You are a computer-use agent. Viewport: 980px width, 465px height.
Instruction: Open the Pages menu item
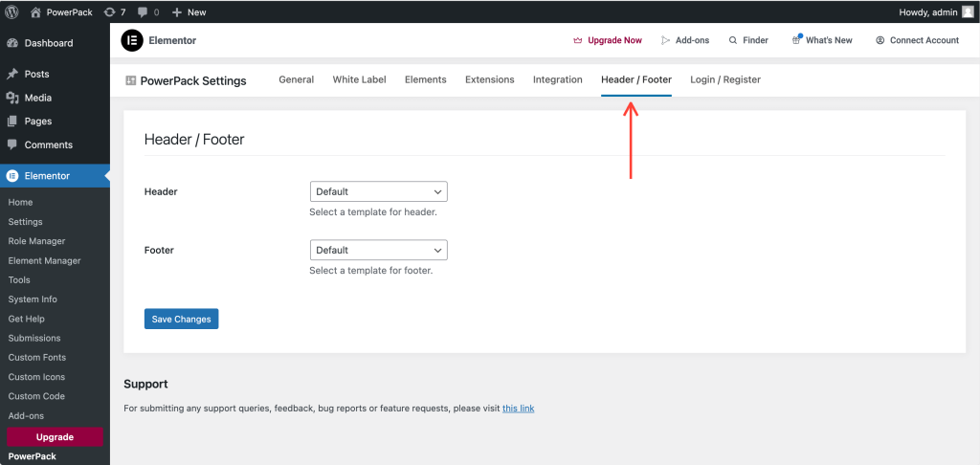(x=55, y=122)
